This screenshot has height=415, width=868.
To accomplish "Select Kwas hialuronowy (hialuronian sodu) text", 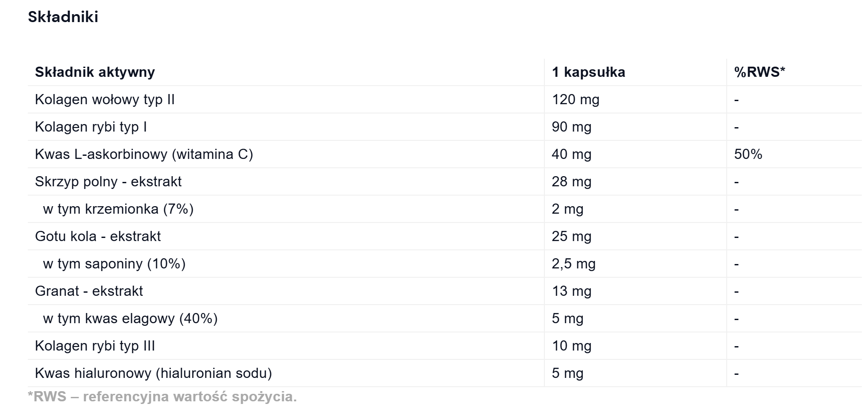I will tap(153, 373).
